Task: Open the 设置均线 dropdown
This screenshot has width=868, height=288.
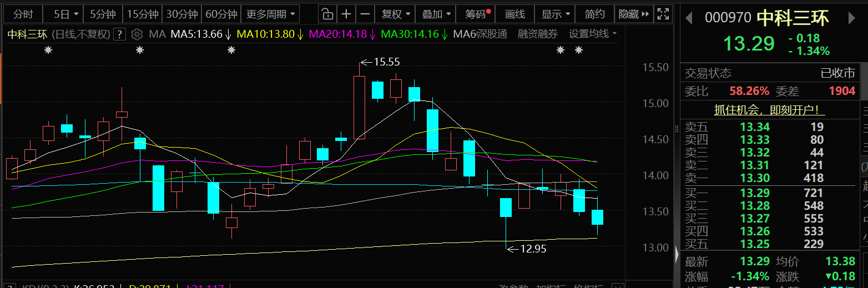Action: 592,34
